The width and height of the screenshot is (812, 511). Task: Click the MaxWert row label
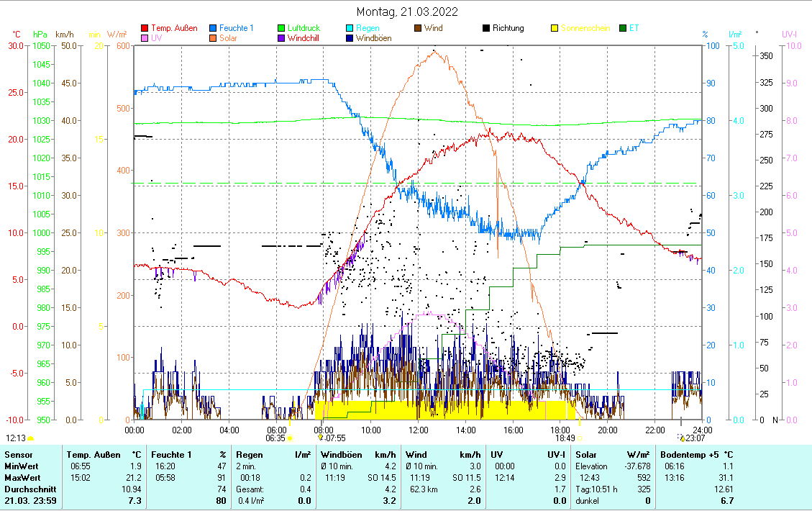22,478
